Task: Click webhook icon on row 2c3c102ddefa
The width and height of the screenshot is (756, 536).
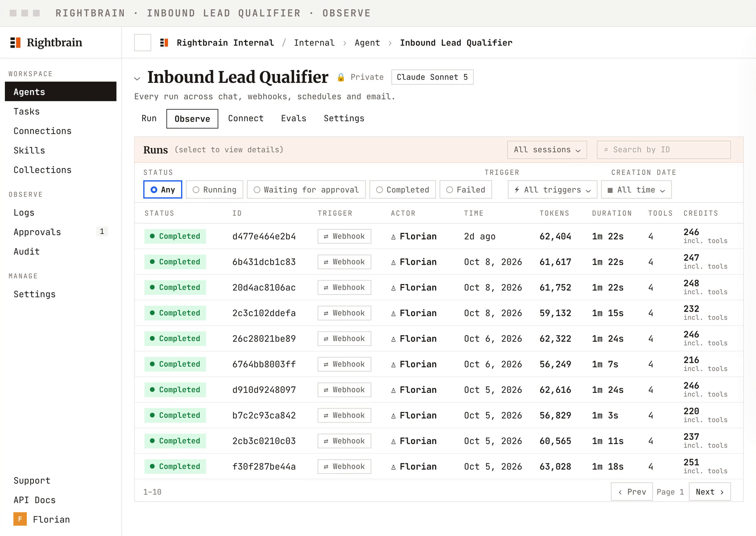Action: [x=326, y=313]
